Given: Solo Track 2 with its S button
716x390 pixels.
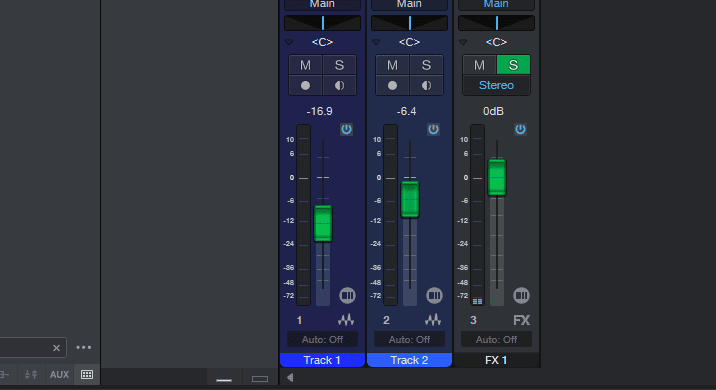Looking at the screenshot, I should coord(426,65).
